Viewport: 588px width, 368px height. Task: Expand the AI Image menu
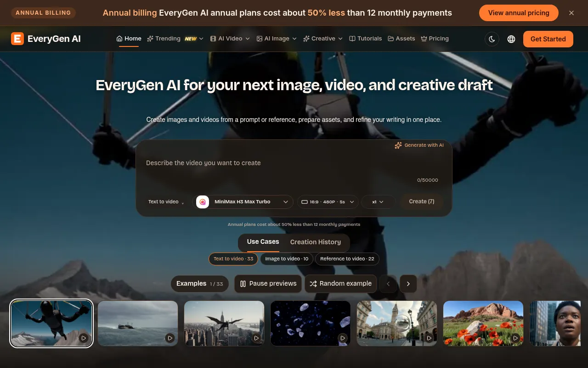277,39
